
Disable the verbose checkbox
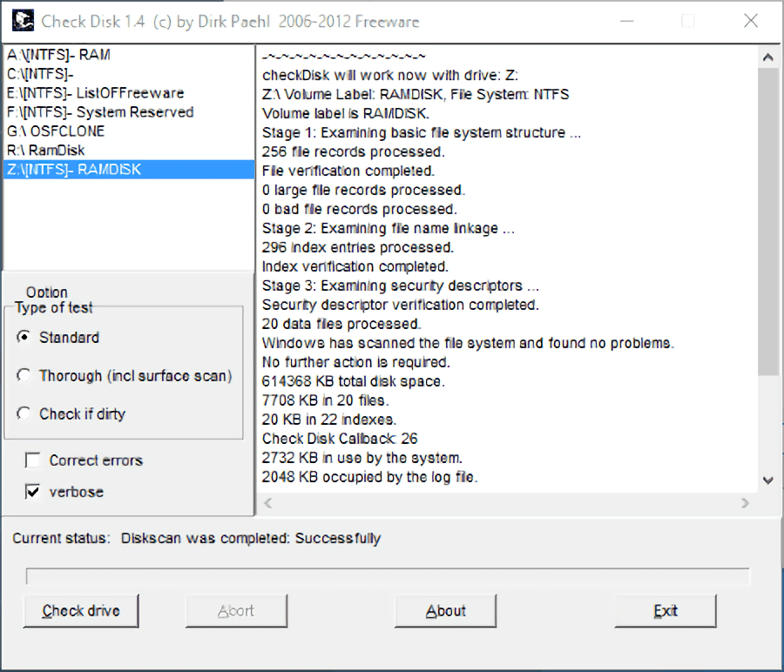click(32, 492)
